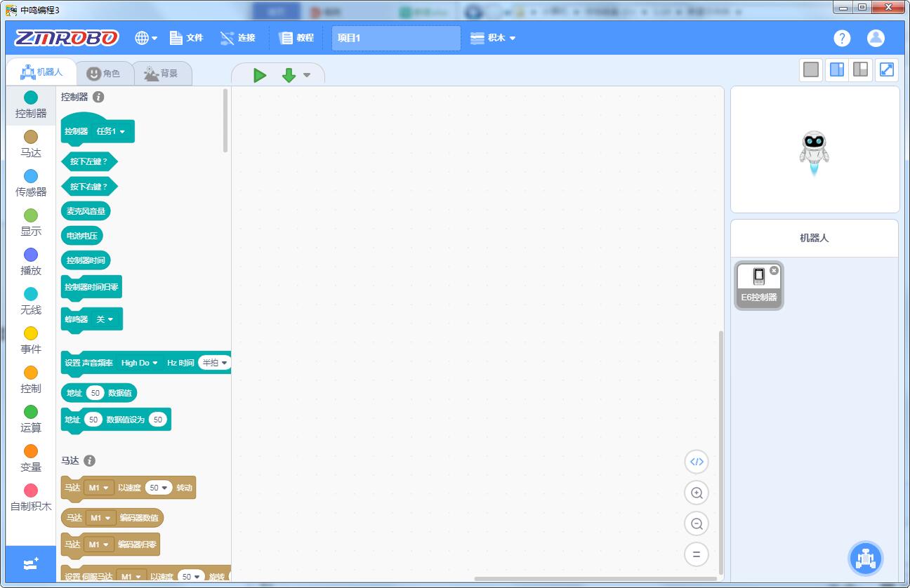
Task: Click the green run program arrow
Action: [x=260, y=75]
